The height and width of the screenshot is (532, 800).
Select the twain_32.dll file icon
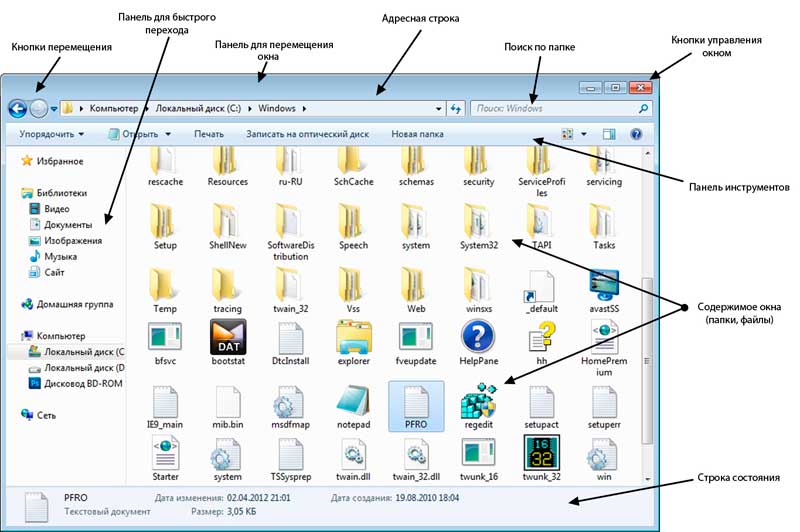pos(416,453)
